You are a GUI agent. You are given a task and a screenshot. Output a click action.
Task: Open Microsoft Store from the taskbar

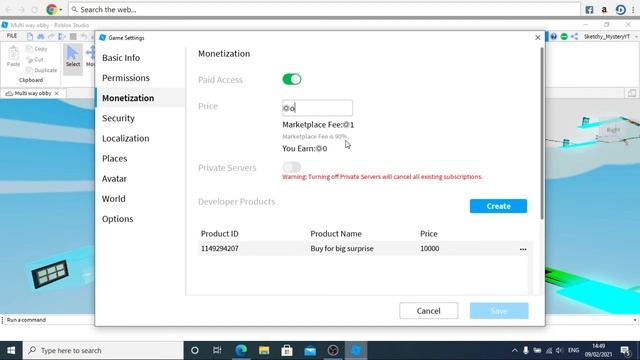(x=287, y=350)
